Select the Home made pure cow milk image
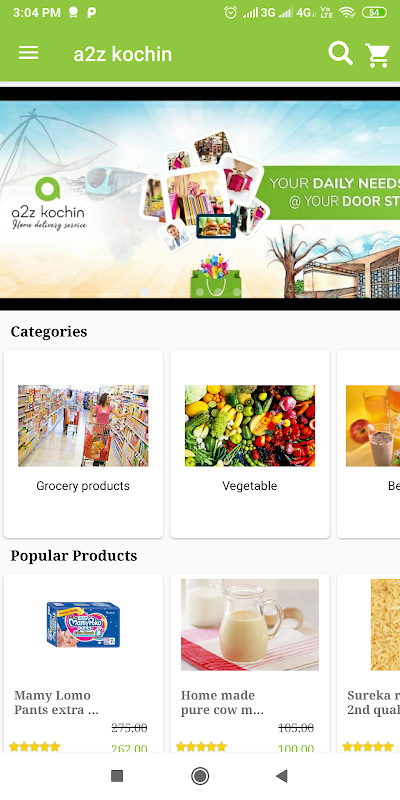 pyautogui.click(x=250, y=624)
